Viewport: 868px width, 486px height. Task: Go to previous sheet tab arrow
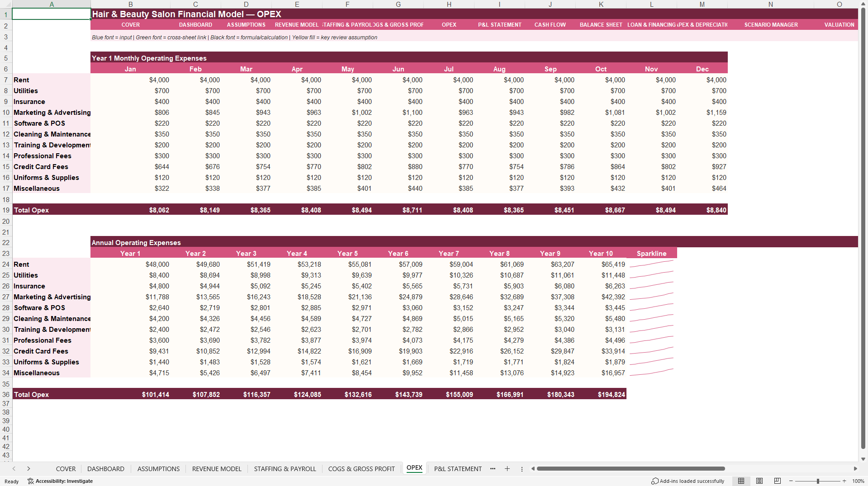pos(14,469)
